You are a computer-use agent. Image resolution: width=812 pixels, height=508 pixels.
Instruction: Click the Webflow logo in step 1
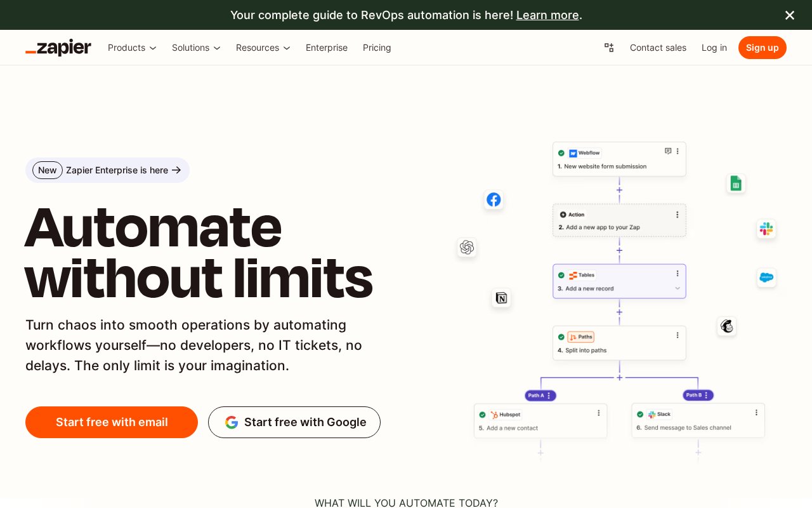pyautogui.click(x=573, y=153)
